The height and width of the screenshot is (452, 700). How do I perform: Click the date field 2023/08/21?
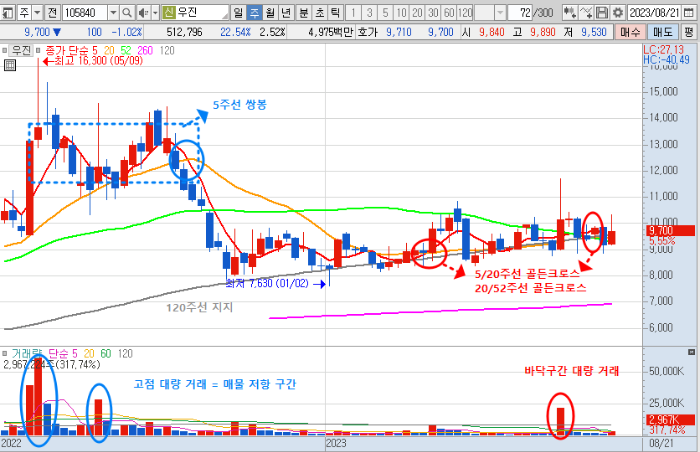[x=654, y=13]
